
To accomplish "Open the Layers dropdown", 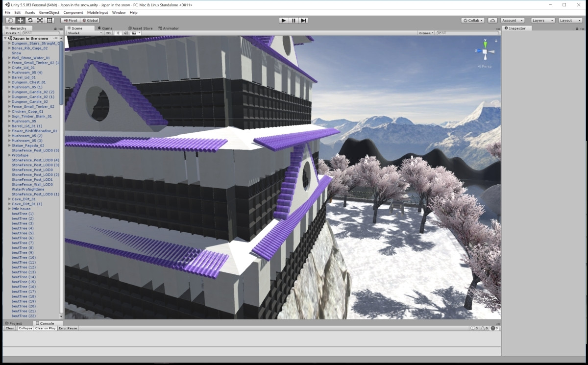I will click(542, 21).
